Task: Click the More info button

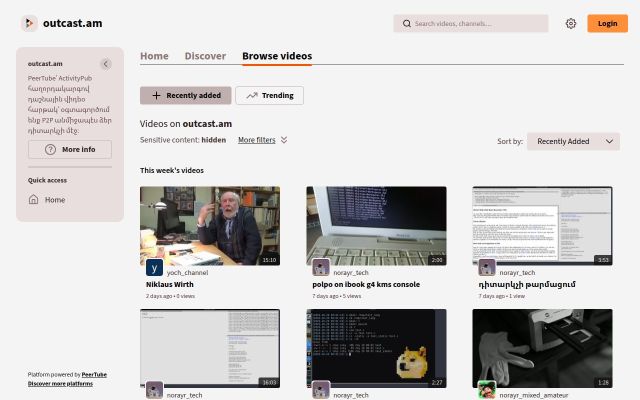Action: (x=70, y=149)
